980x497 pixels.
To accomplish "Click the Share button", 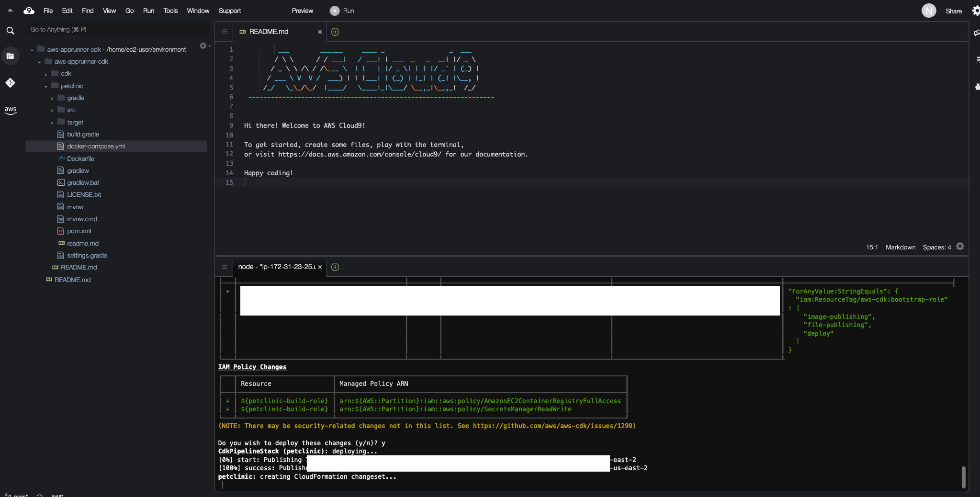I will (x=954, y=11).
